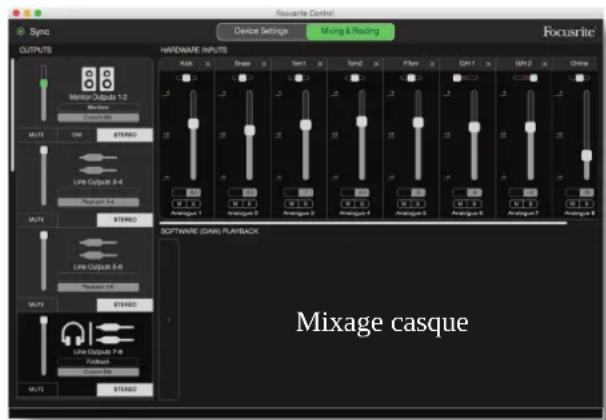Image resolution: width=606 pixels, height=420 pixels.
Task: Solo the Analogue 5 channel with S
Action: click(x=418, y=204)
